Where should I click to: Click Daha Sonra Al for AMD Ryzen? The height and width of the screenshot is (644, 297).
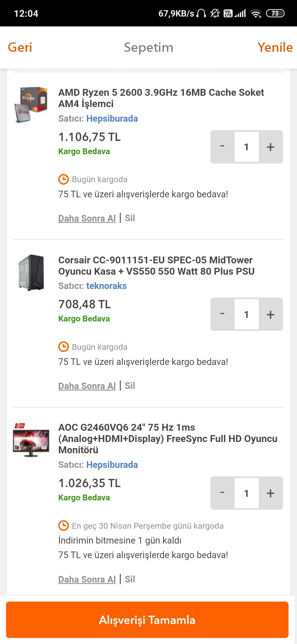tap(87, 218)
